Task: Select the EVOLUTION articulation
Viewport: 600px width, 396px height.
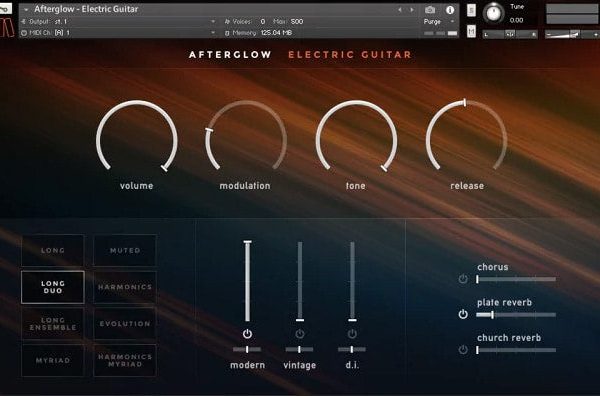Action: coord(125,324)
